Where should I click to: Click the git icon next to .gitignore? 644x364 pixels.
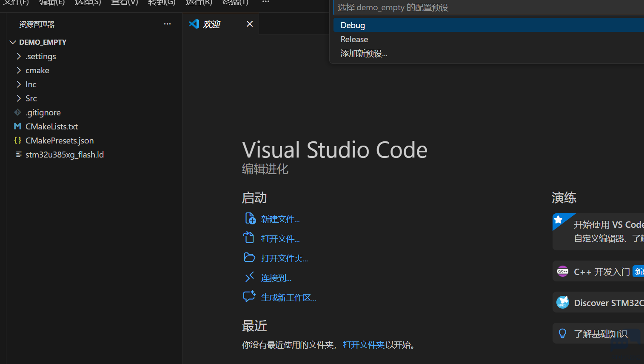(x=17, y=112)
